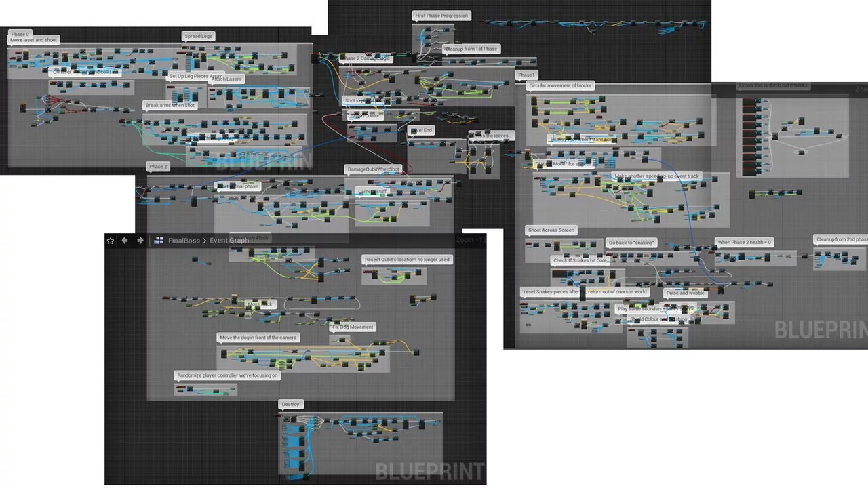Select the 'Move laser and shoot' comment
This screenshot has height=488, width=868.
pyautogui.click(x=34, y=41)
